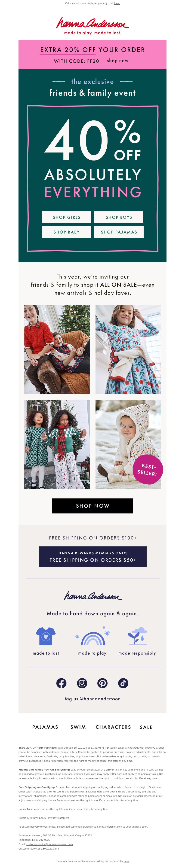This screenshot has width=185, height=868.
Task: Select the Shop Pajamas button
Action: [x=119, y=232]
